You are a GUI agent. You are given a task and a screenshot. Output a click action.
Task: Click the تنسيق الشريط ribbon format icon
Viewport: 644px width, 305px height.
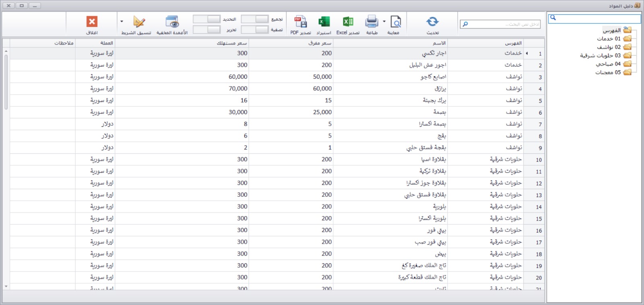click(138, 22)
